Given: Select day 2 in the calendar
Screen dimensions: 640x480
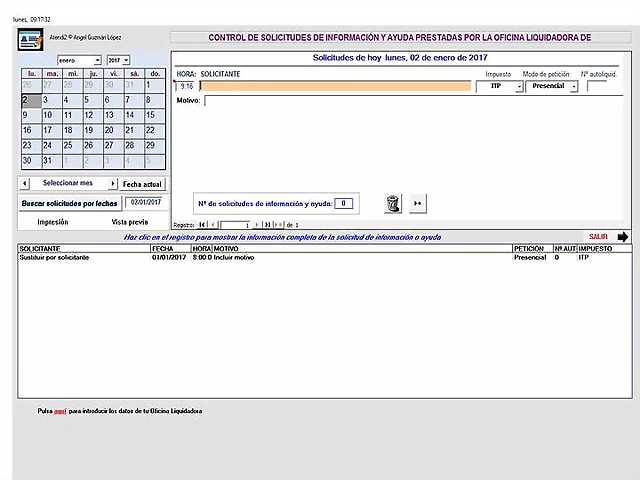Looking at the screenshot, I should click(31, 100).
